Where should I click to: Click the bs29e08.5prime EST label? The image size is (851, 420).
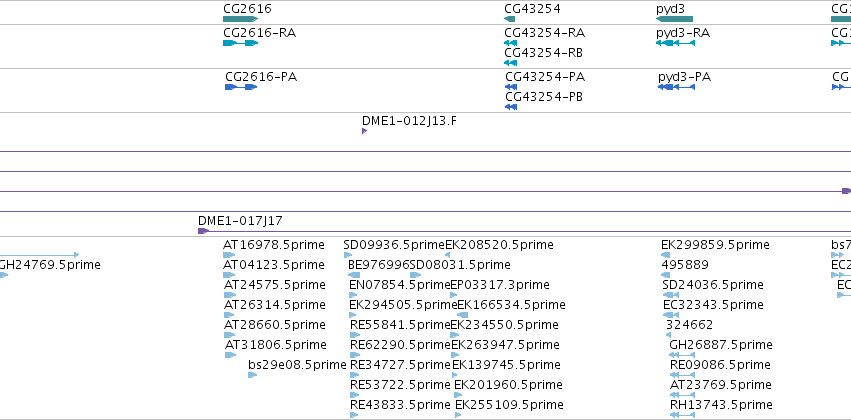297,364
